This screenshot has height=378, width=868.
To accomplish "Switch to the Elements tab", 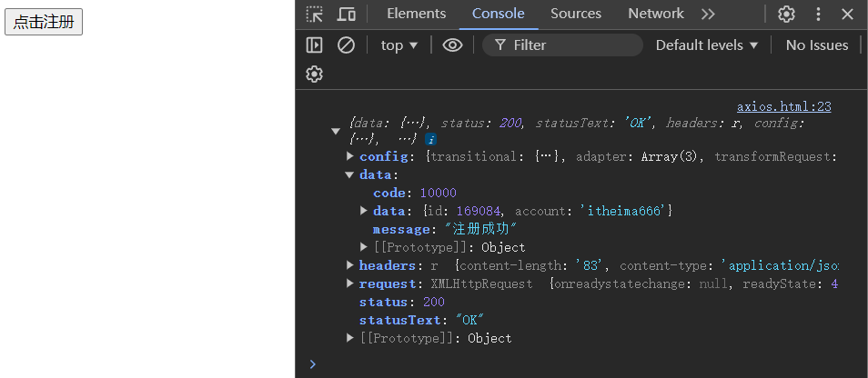I will (416, 14).
